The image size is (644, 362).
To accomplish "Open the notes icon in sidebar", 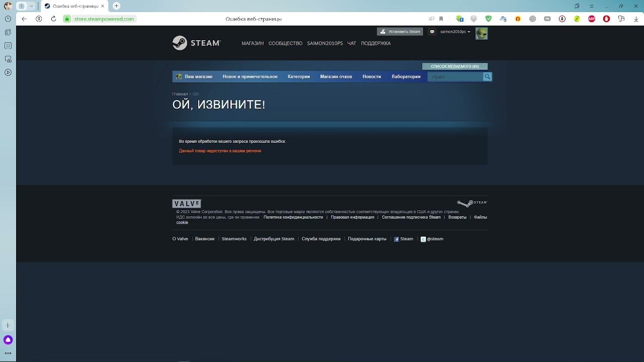I will (8, 32).
